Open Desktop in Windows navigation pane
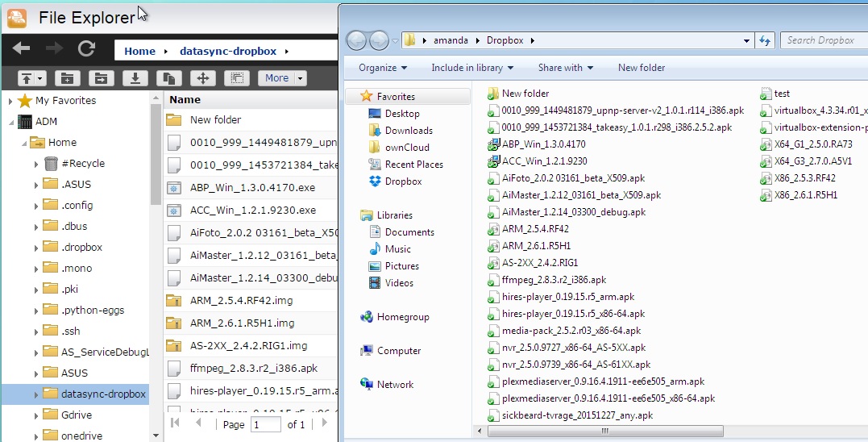Viewport: 868px width, 442px height. coord(402,114)
